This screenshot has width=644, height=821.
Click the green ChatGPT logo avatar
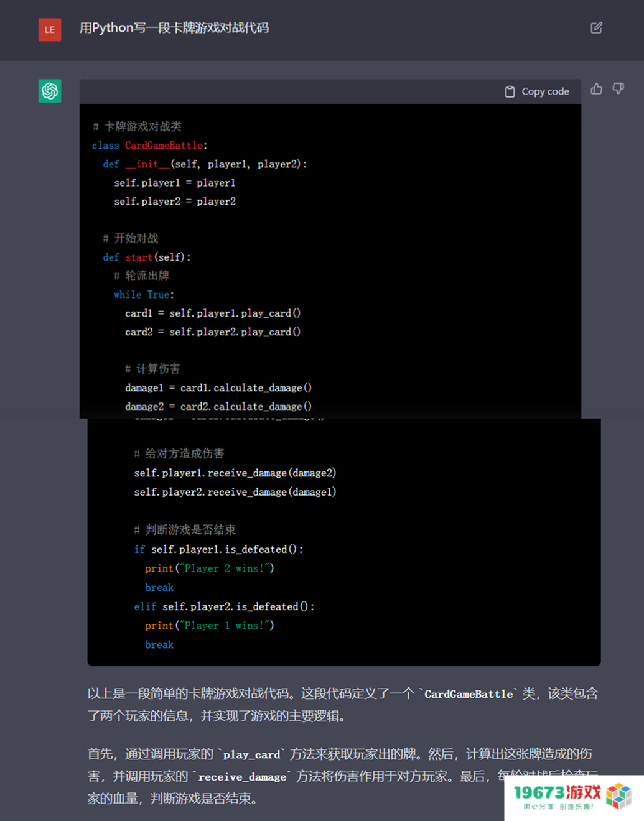point(50,91)
